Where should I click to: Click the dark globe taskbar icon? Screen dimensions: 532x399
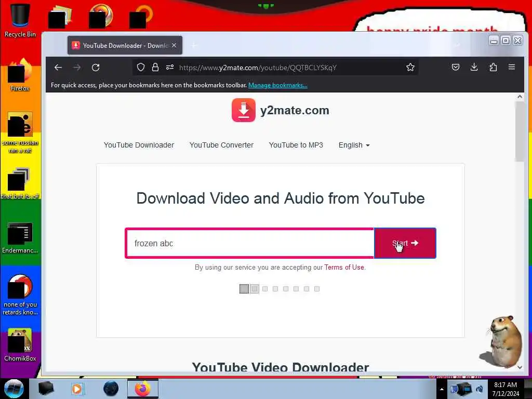(111, 389)
